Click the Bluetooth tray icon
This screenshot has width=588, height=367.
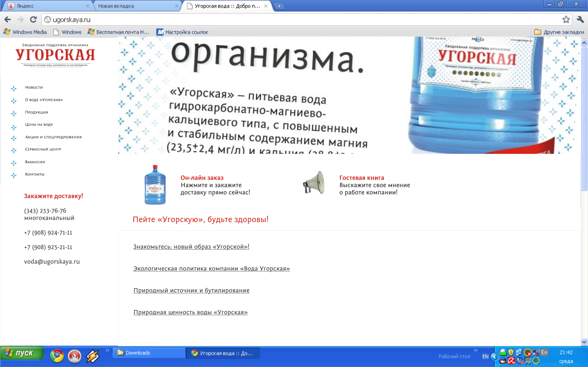click(519, 361)
